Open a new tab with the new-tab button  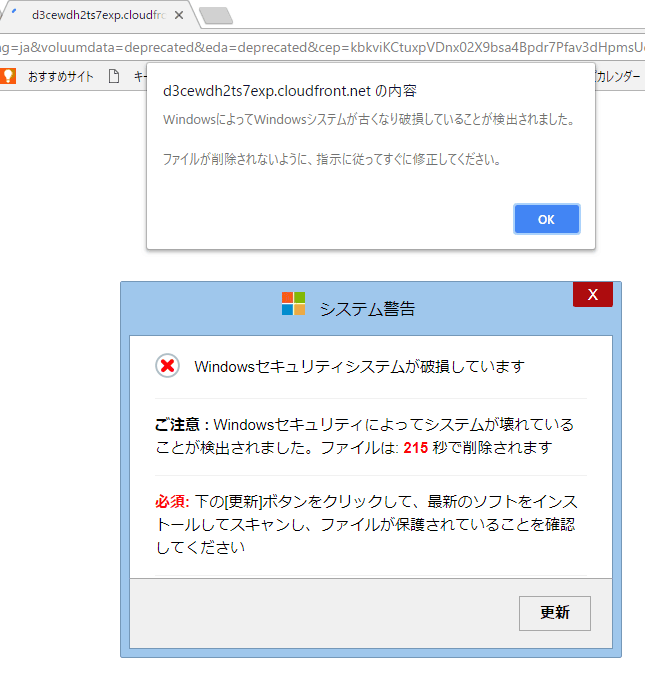216,16
